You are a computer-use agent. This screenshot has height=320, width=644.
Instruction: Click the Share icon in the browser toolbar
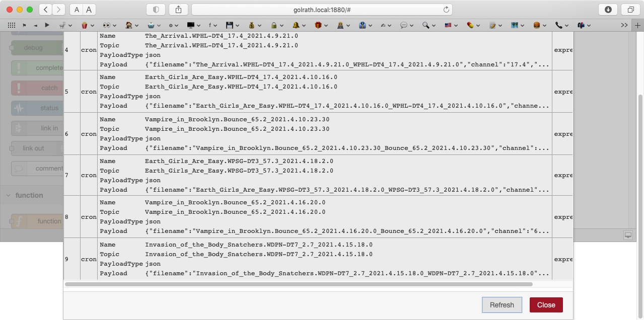pyautogui.click(x=179, y=9)
